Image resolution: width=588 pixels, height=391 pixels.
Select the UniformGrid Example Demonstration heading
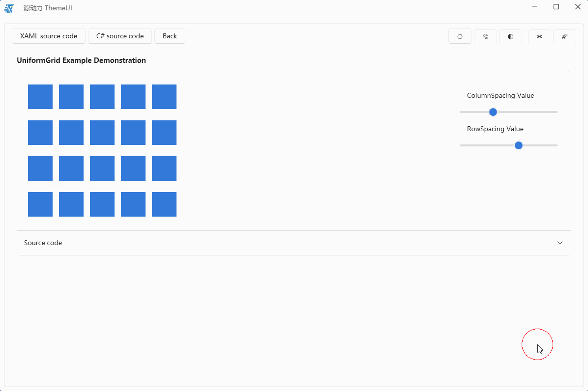click(x=82, y=60)
